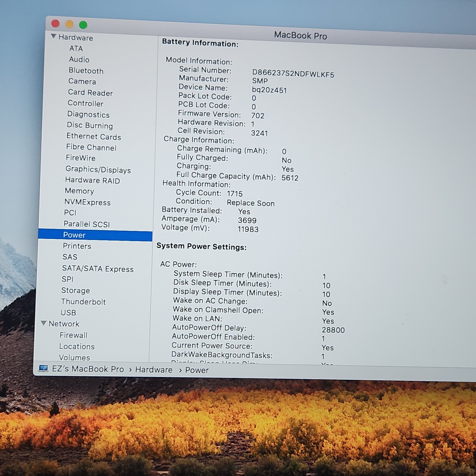The image size is (476, 476).
Task: Select SAS in the sidebar
Action: click(70, 257)
